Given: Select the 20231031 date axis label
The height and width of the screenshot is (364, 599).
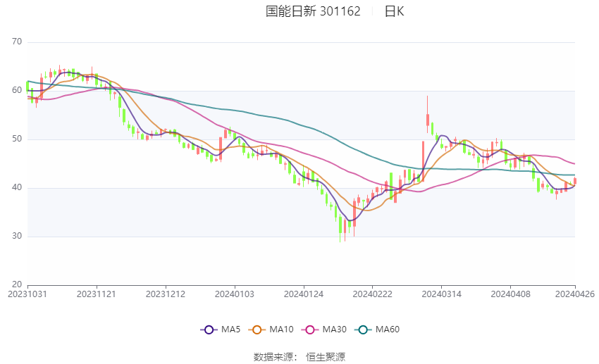Looking at the screenshot, I should point(27,294).
